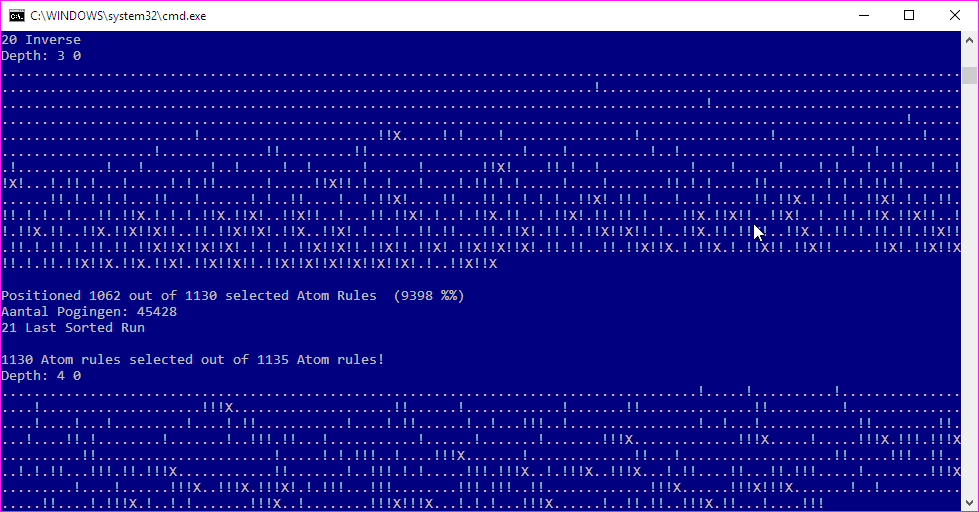This screenshot has width=979, height=512.
Task: Click the "Aantal Pogingen: 45428" line
Action: coord(89,312)
